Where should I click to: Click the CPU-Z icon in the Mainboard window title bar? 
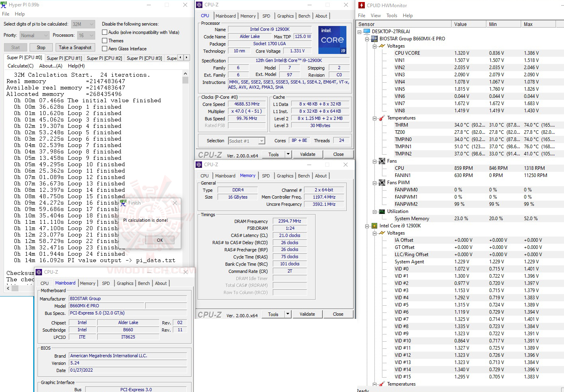click(x=39, y=272)
